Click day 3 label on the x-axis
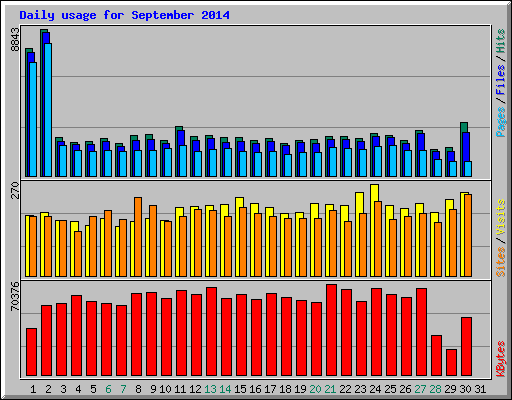The height and width of the screenshot is (400, 512). point(63,389)
